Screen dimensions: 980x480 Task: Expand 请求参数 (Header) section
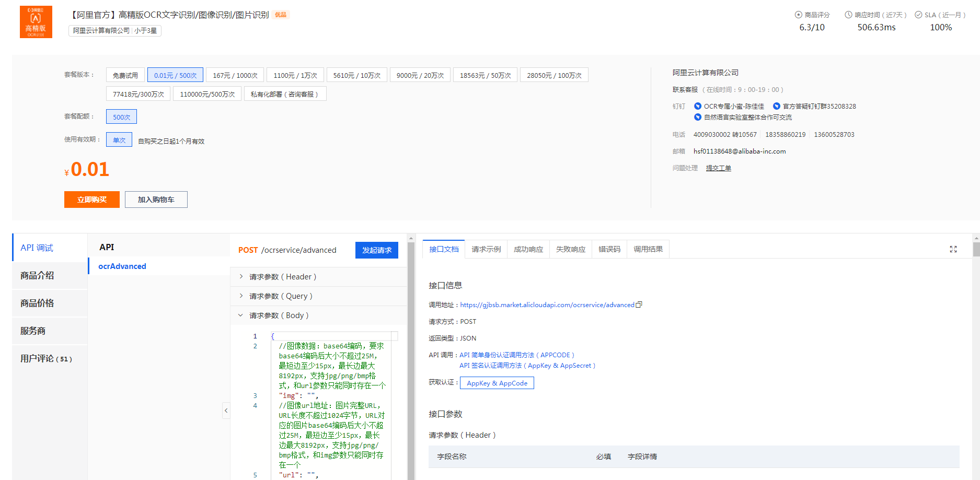tap(318, 277)
